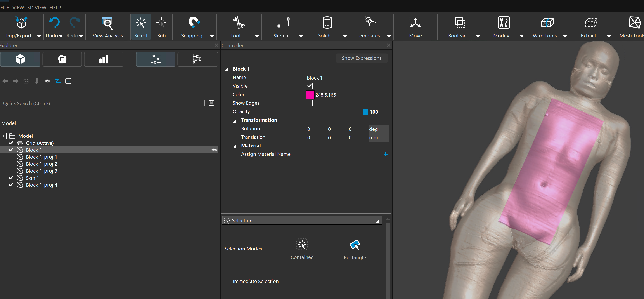Open the hierarchy tree view tab icon
Screen dimensions: 644x299
(x=197, y=59)
